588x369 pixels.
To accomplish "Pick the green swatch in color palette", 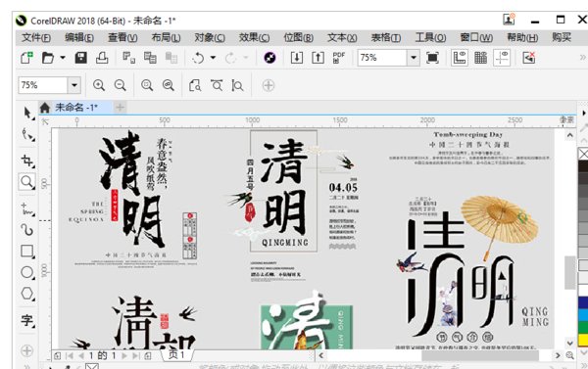I will (583, 328).
